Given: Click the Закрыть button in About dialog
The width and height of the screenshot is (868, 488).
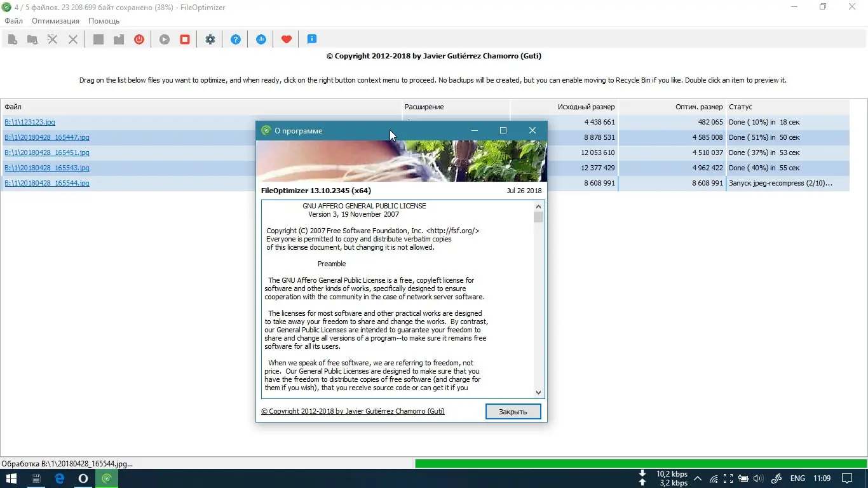Looking at the screenshot, I should click(513, 412).
